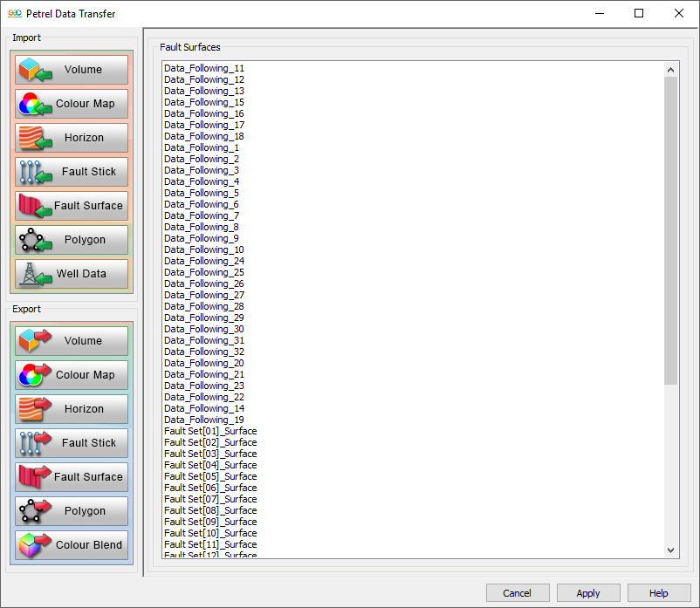Select Data_Following_32 in the list

click(x=204, y=352)
